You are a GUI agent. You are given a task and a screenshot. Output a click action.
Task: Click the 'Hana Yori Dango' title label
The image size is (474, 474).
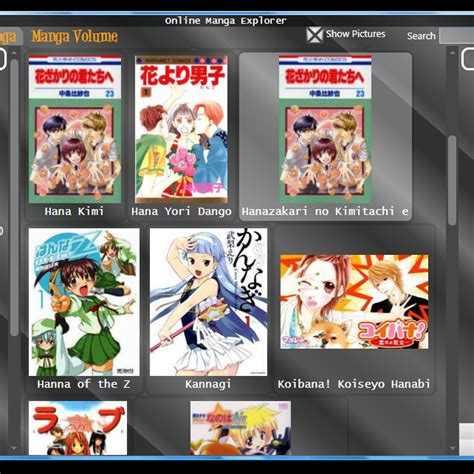tap(181, 211)
